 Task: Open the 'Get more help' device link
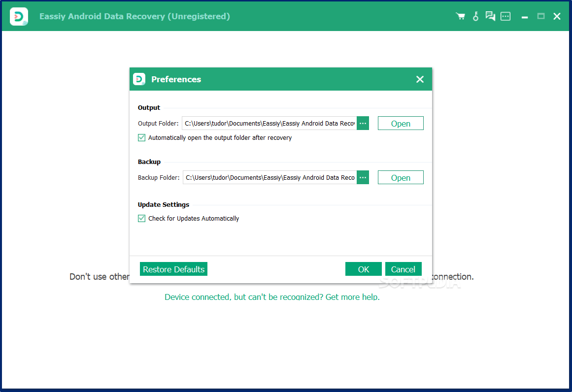click(x=272, y=297)
